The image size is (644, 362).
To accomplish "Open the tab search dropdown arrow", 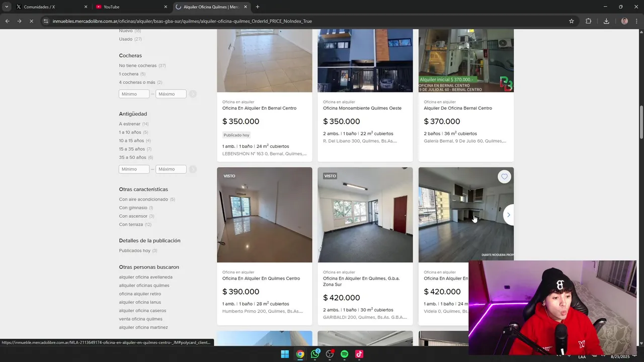I will 7,7.
